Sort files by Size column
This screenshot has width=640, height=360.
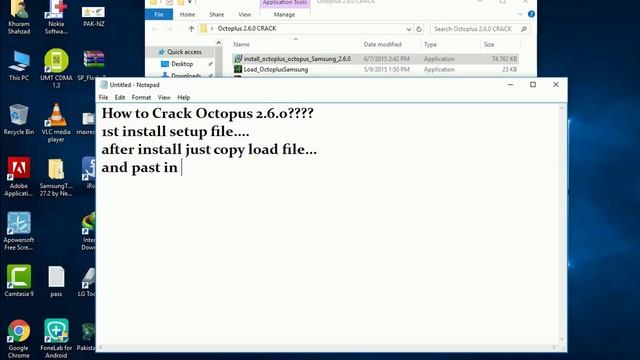489,44
